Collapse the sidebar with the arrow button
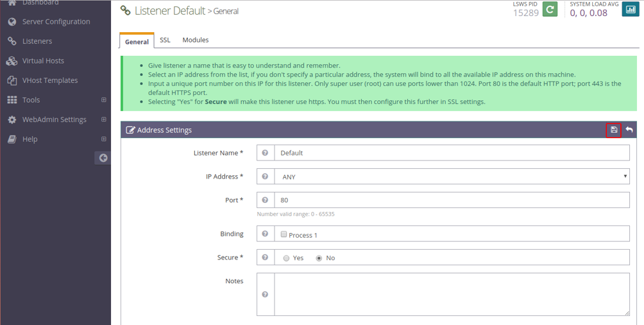 pos(103,158)
